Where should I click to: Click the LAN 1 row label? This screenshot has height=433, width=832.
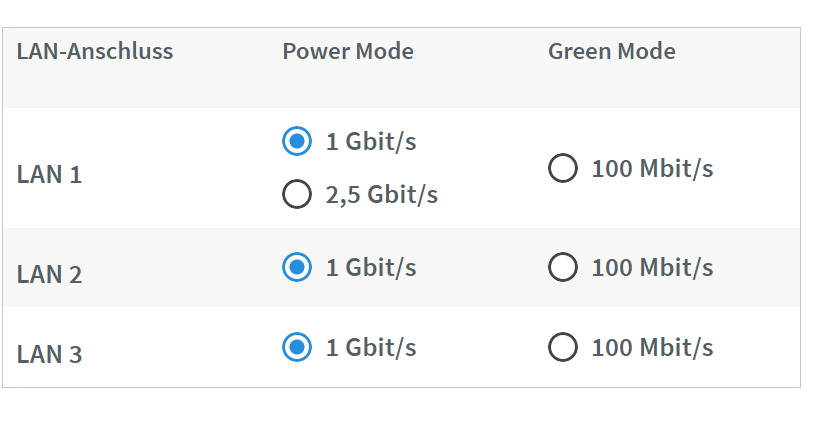tap(49, 175)
